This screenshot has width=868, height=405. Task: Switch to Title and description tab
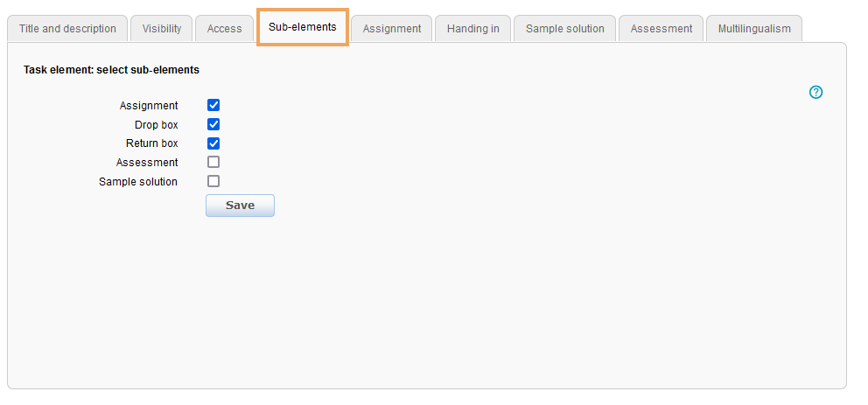click(67, 29)
